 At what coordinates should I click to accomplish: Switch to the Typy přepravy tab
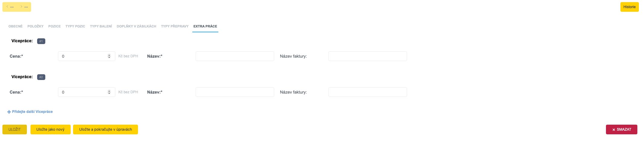click(175, 26)
